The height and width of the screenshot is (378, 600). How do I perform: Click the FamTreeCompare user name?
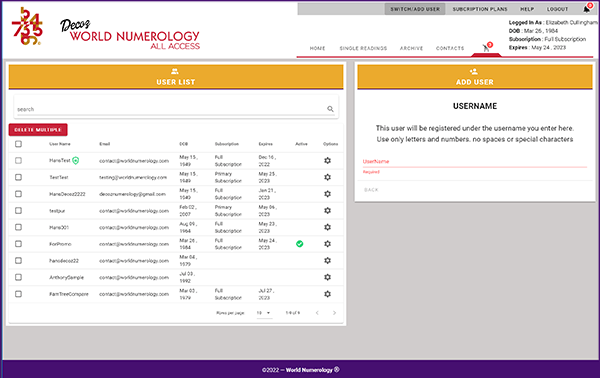tap(68, 294)
